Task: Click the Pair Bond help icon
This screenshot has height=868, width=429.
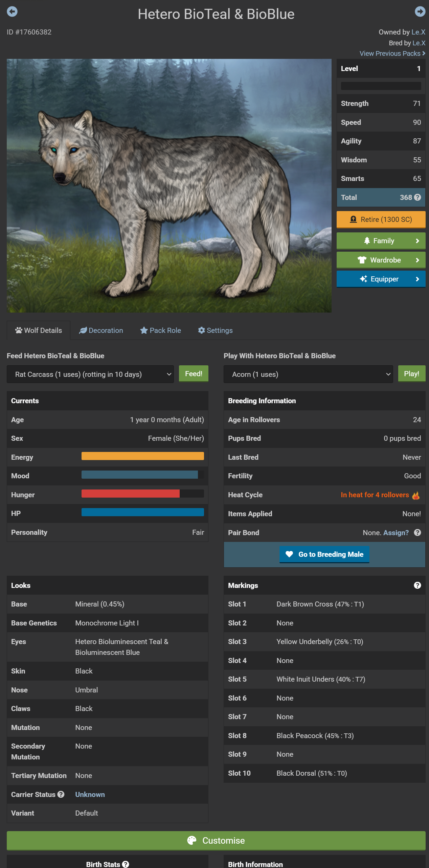Action: click(417, 532)
